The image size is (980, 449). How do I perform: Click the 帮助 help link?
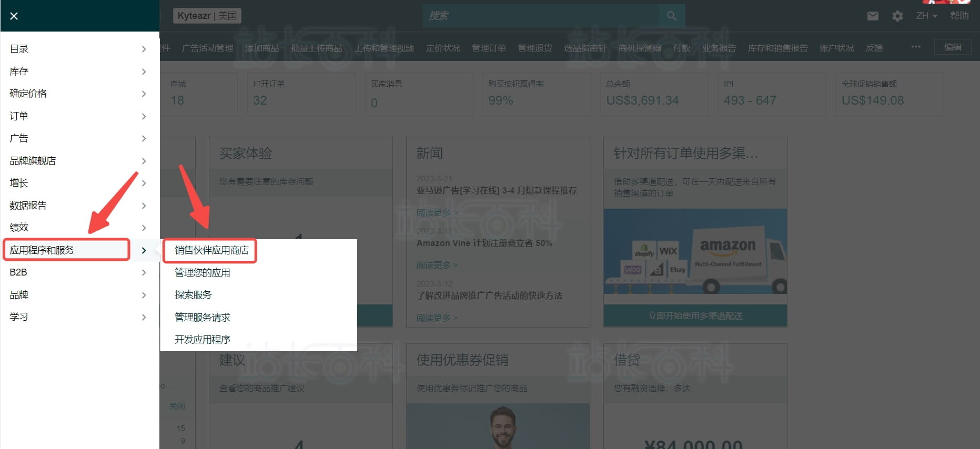tap(959, 16)
